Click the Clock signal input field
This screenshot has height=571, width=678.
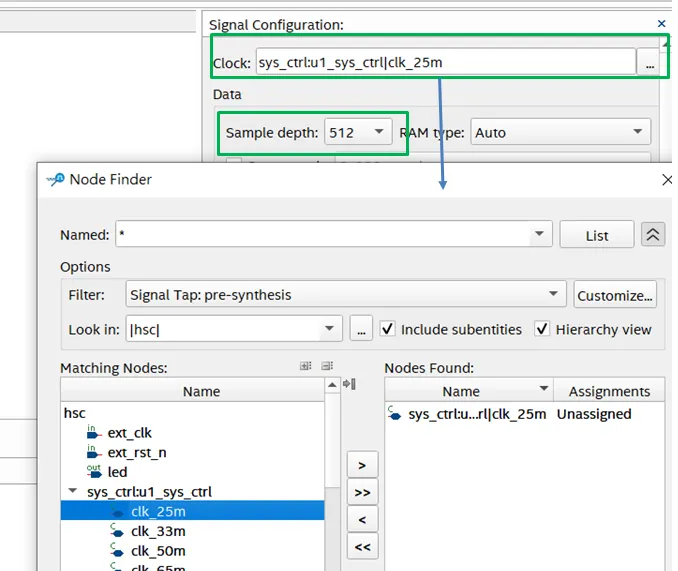click(x=446, y=62)
